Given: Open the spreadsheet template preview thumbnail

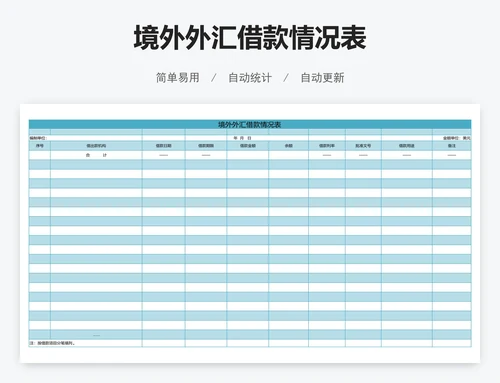Looking at the screenshot, I should pos(250,233).
